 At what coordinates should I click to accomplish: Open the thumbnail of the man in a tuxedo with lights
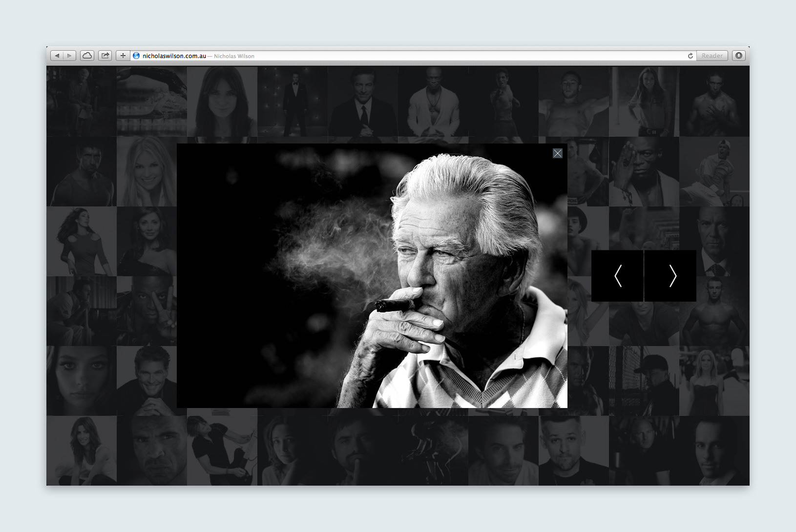point(293,102)
